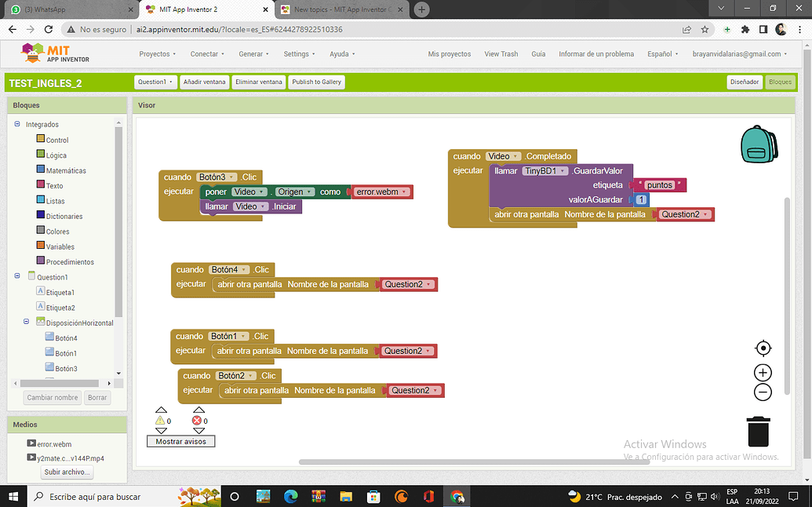
Task: Collapse the Integrados block category
Action: 17,124
